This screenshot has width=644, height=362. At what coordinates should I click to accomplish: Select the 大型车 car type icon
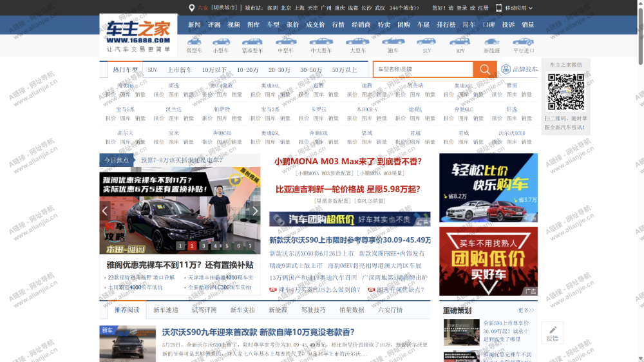point(357,41)
